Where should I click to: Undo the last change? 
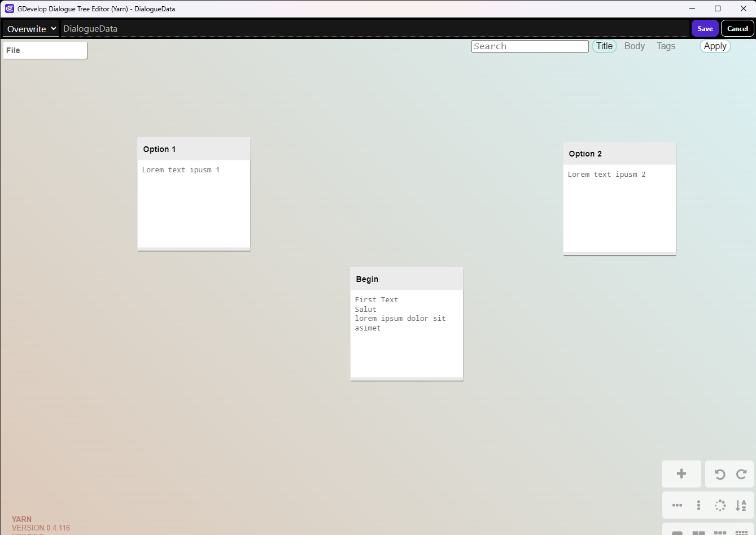tap(720, 474)
